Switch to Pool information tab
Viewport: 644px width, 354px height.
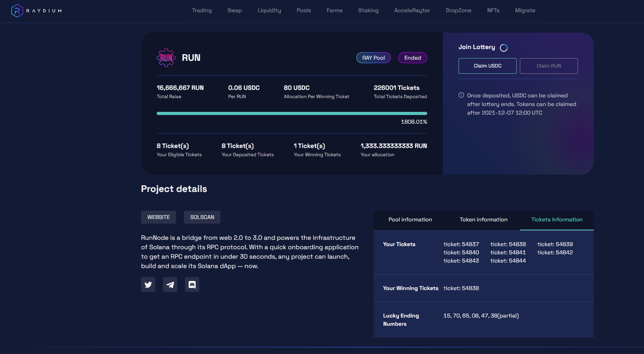(410, 220)
